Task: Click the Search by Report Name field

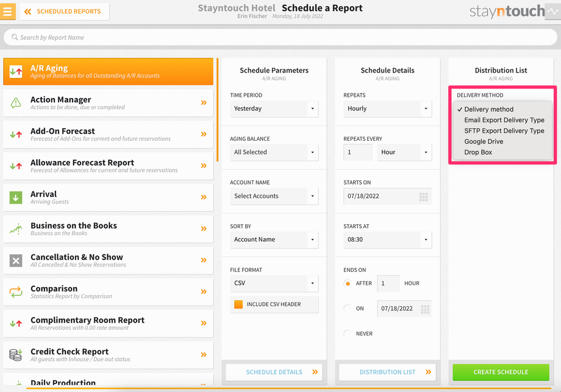Action: pos(280,37)
